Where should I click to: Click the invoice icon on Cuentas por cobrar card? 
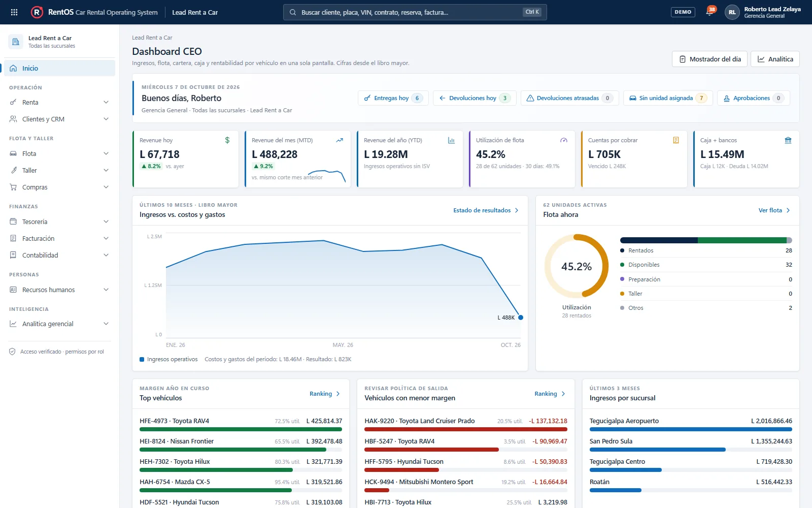(676, 140)
